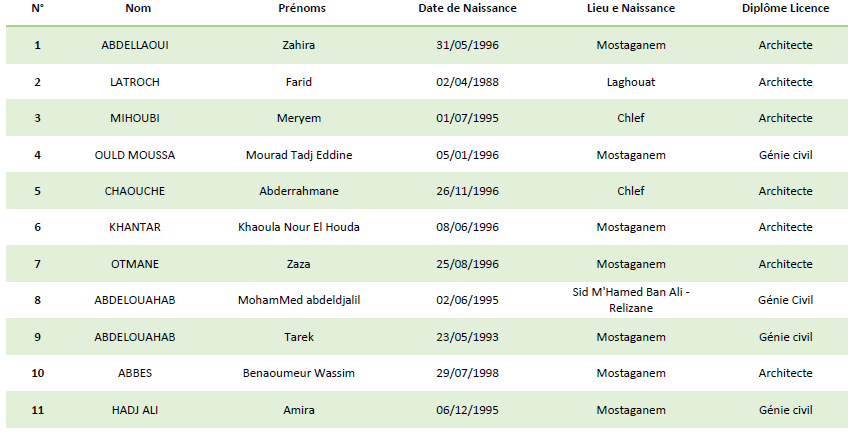Screen dimensions: 858x436
Task: Click the date 29/07/1998
Action: 467,373
